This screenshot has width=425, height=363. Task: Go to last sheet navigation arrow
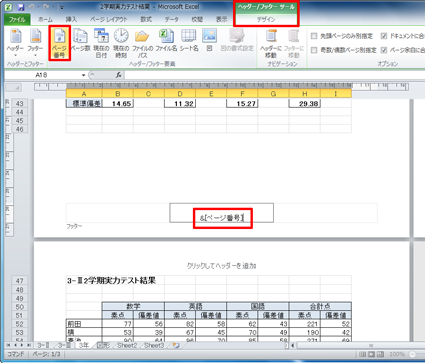point(29,345)
